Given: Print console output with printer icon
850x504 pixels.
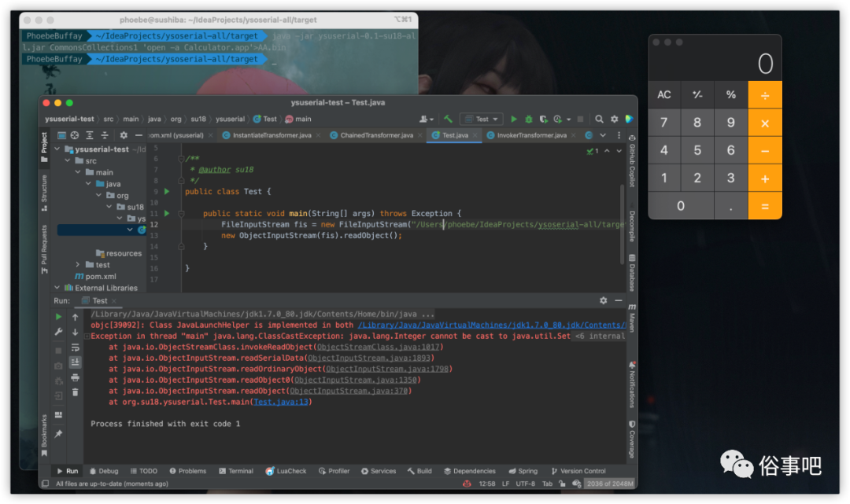Looking at the screenshot, I should tap(75, 377).
